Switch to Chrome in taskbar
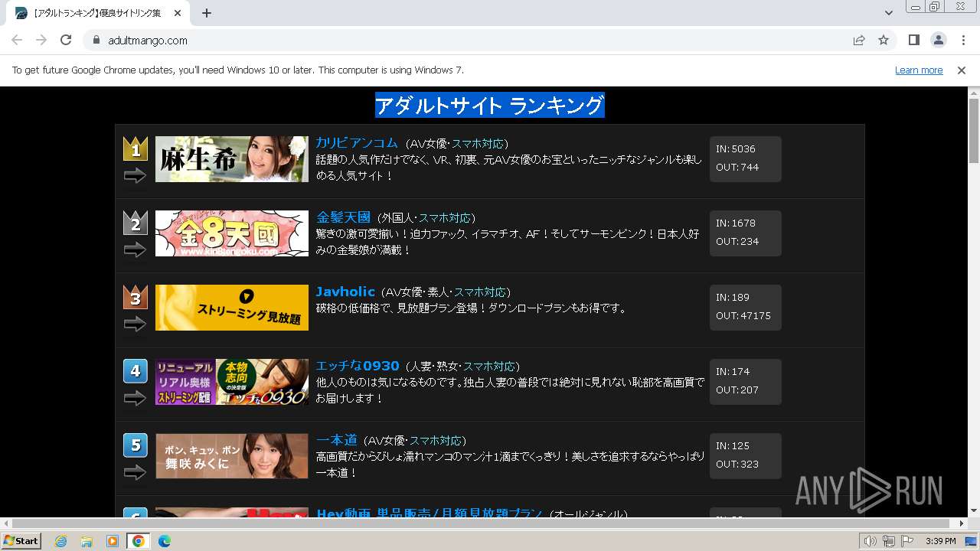 [139, 541]
